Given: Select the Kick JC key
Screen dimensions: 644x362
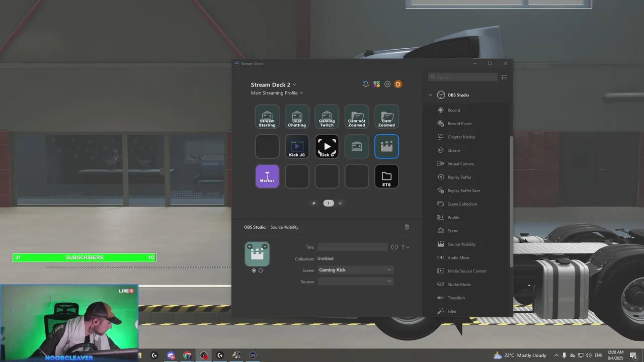Looking at the screenshot, I should tap(297, 146).
